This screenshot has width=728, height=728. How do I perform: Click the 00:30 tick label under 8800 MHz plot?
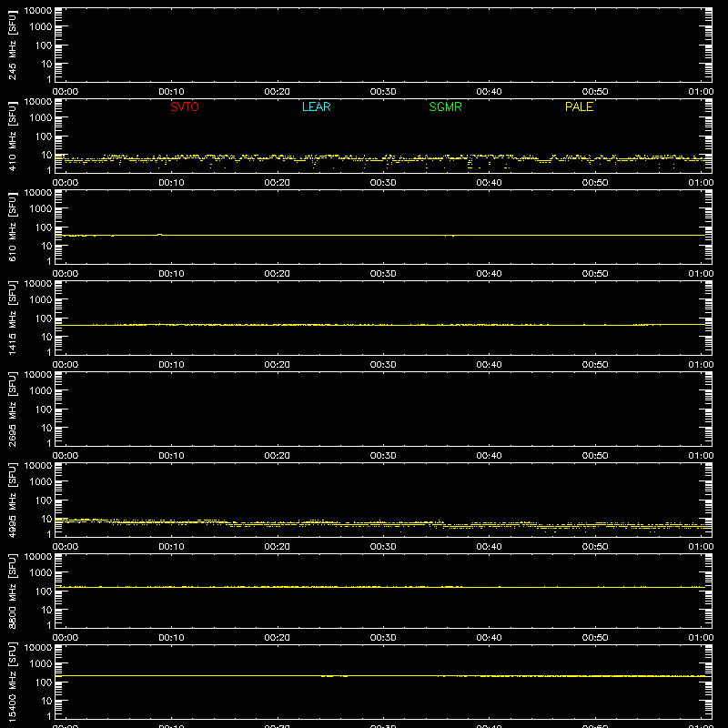pos(383,638)
